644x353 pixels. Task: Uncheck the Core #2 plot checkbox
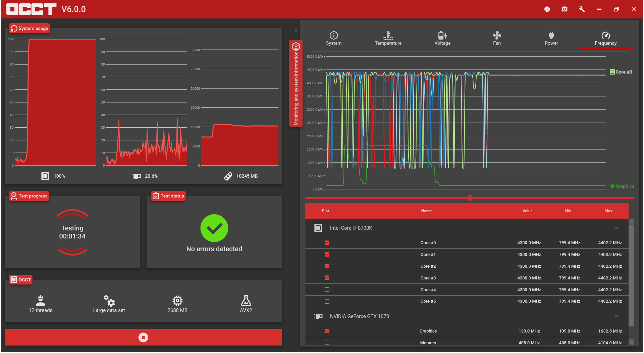tap(327, 266)
